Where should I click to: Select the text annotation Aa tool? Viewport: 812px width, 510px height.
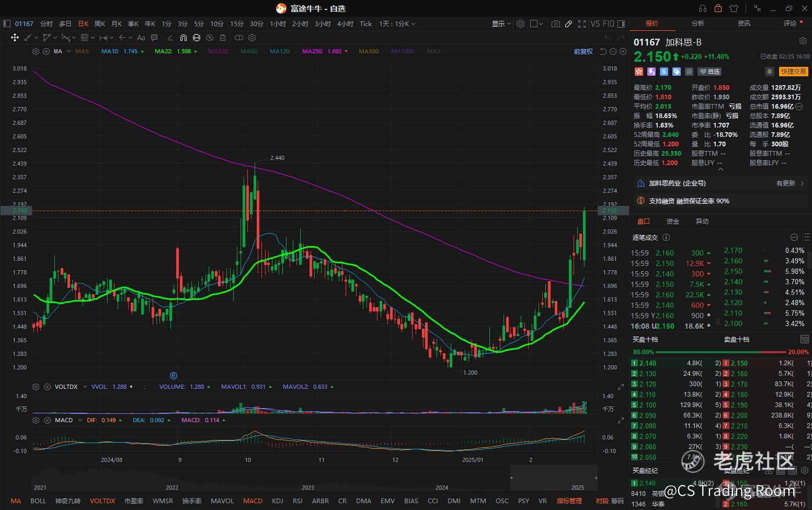tap(141, 38)
